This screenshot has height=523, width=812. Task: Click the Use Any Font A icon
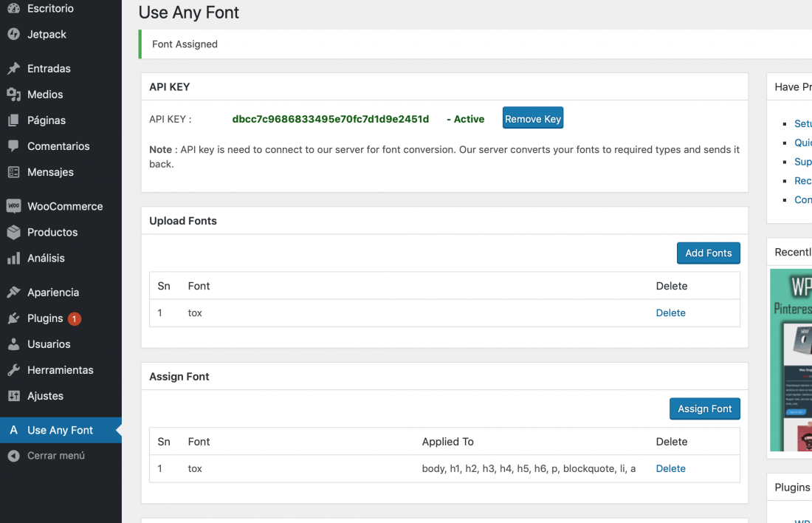pyautogui.click(x=14, y=430)
